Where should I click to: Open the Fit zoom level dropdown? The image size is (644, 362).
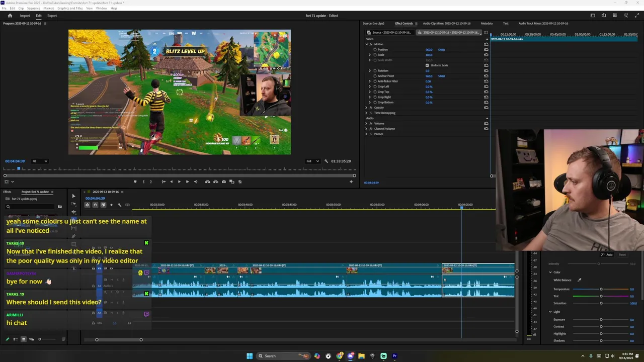(40, 161)
